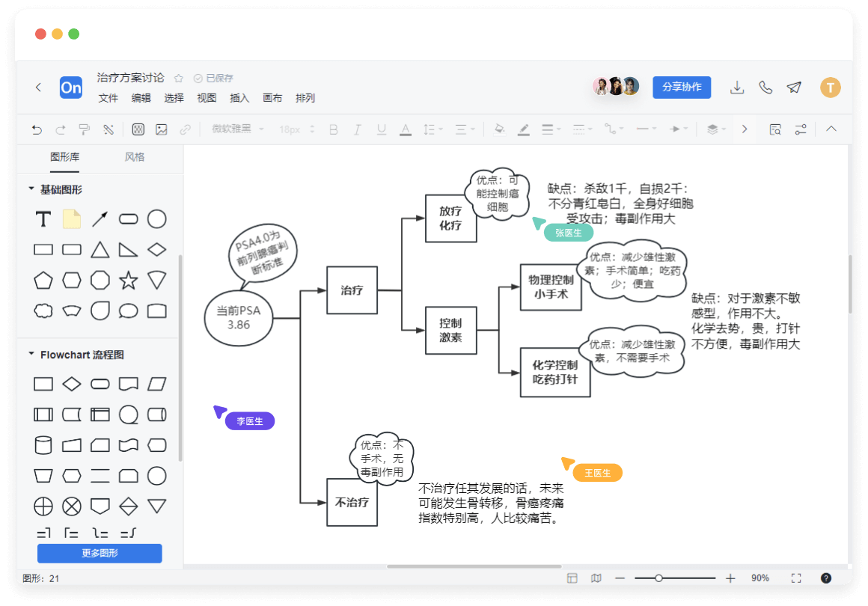
Task: Switch to the 风格 tab
Action: coord(135,157)
